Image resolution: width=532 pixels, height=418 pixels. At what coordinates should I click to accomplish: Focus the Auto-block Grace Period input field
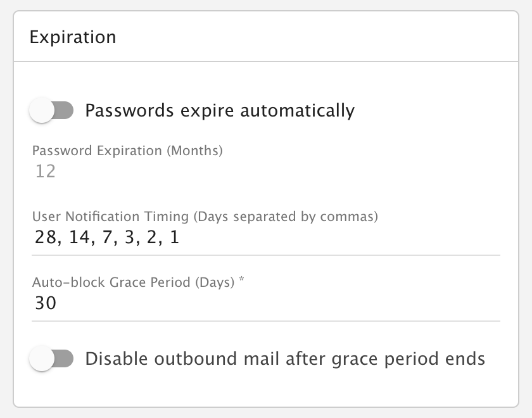click(266, 304)
